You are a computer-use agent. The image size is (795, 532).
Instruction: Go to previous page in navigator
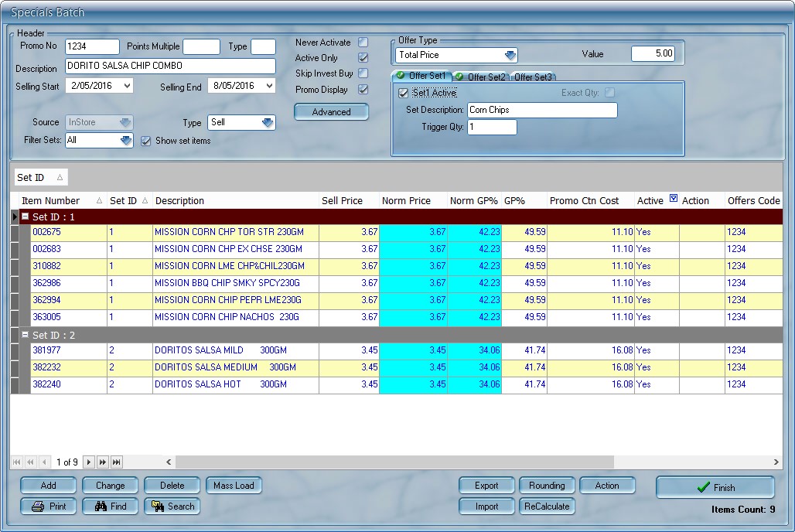[30, 462]
